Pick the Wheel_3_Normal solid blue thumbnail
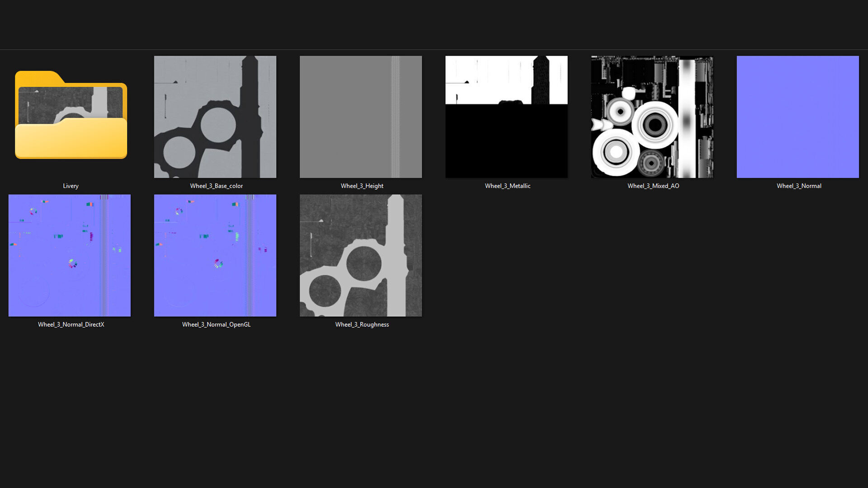 click(797, 117)
